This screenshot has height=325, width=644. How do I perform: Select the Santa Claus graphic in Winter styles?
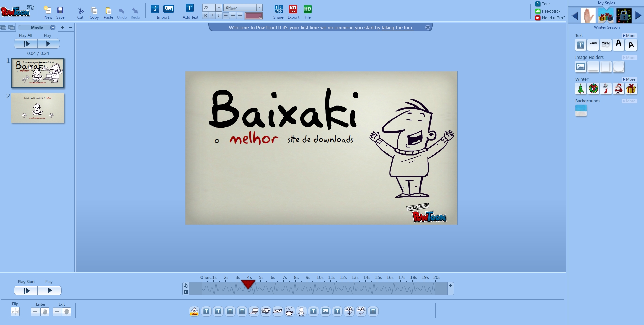point(618,88)
